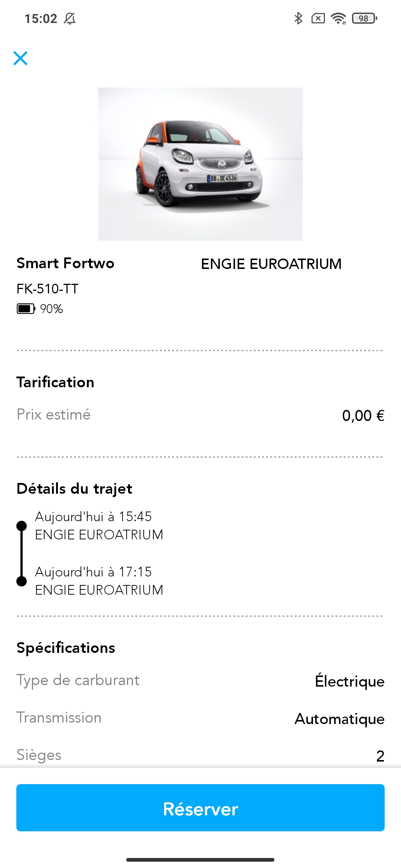This screenshot has height=868, width=401.
Task: Tap the Smart Fortwo car photo
Action: point(200,164)
